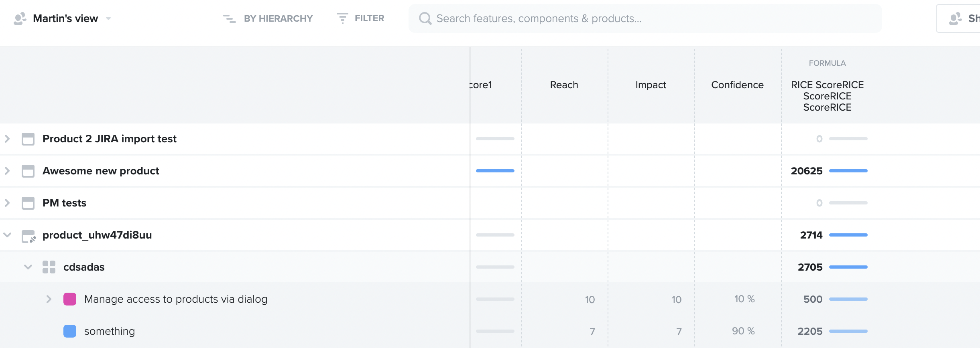Click the Reach column header
The height and width of the screenshot is (348, 980).
click(x=564, y=85)
